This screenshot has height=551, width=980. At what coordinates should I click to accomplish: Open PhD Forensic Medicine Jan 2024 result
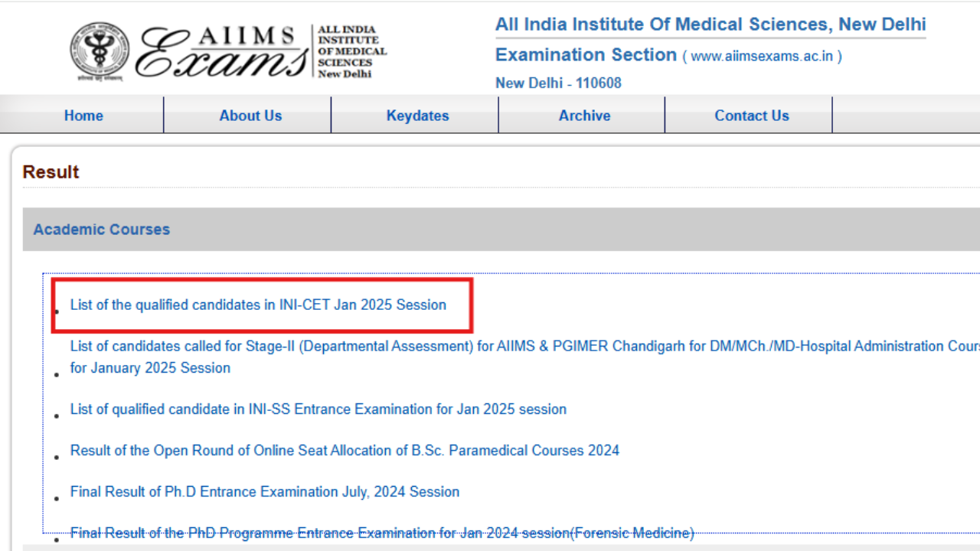(x=382, y=533)
